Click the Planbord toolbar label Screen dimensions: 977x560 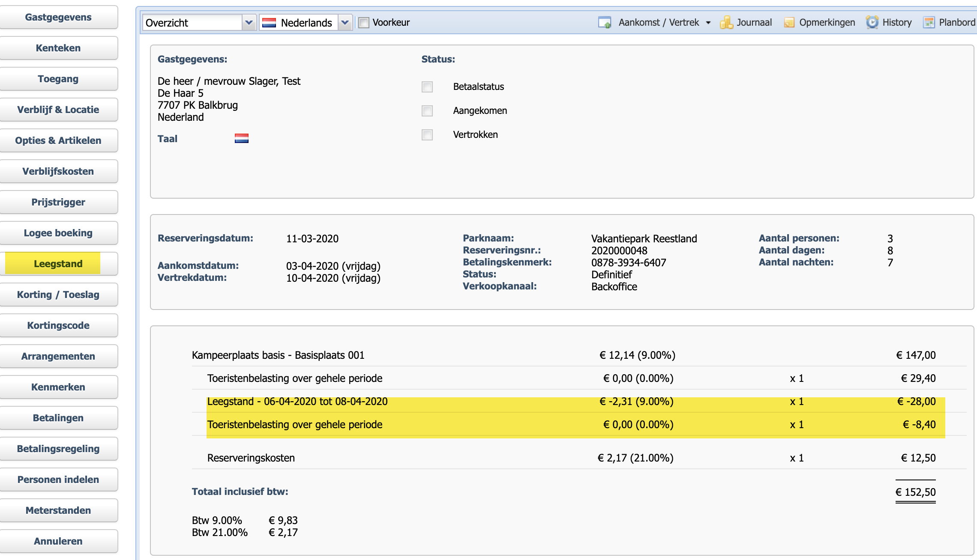coord(957,23)
